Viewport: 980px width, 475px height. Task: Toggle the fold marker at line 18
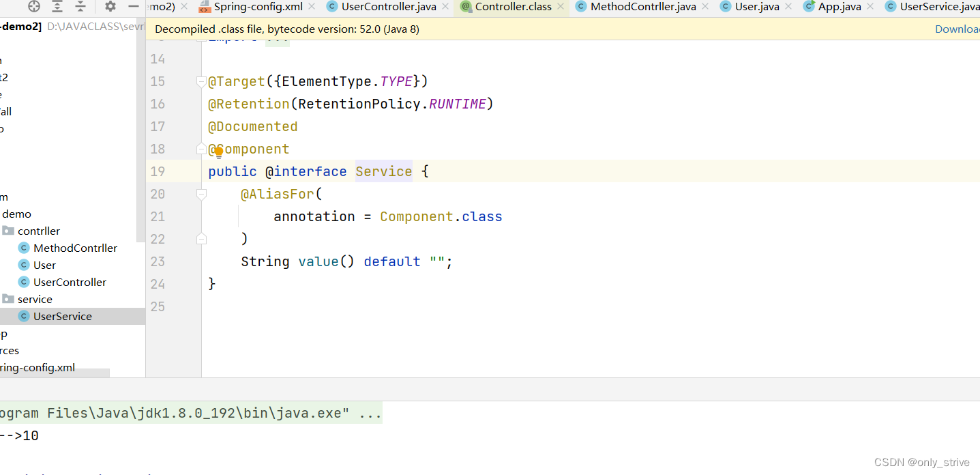[201, 149]
